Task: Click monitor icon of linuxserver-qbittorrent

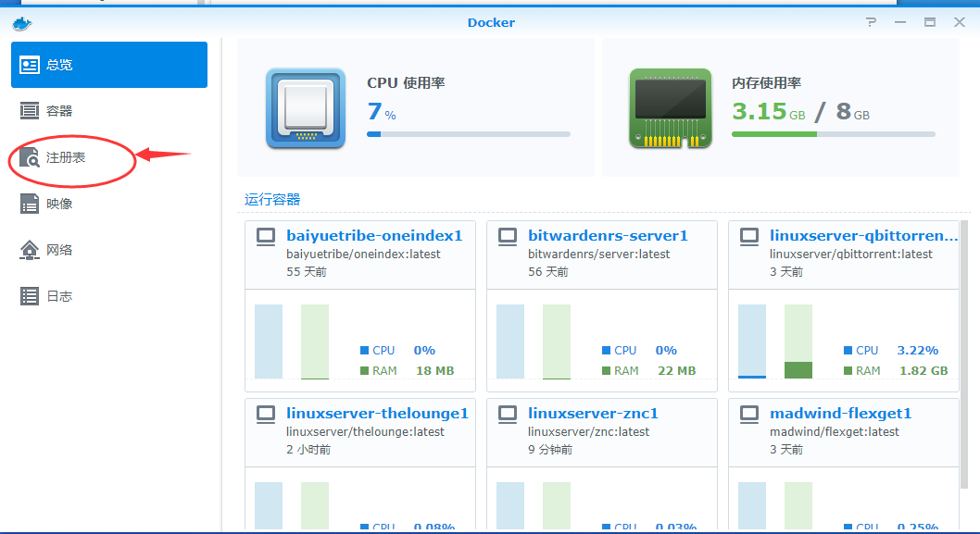Action: click(749, 237)
